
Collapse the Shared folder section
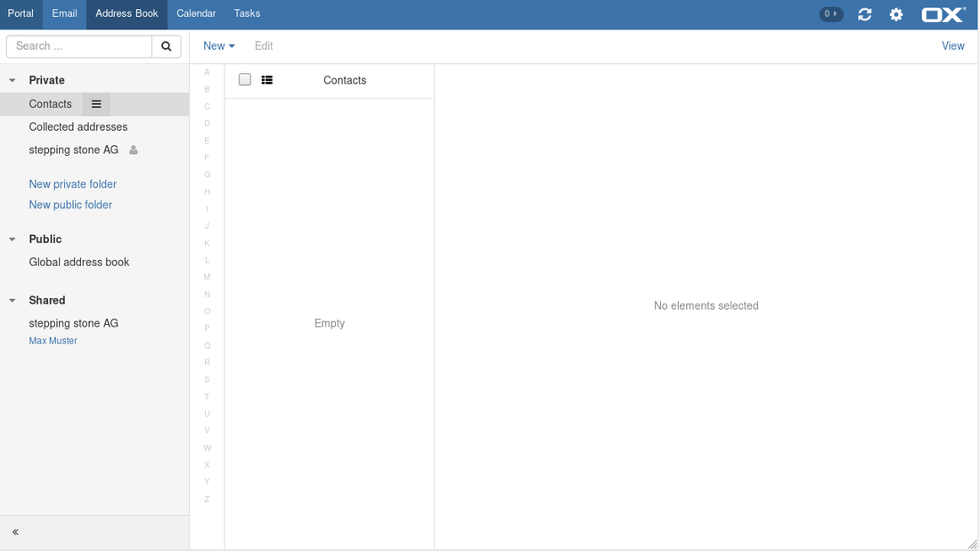click(x=12, y=301)
